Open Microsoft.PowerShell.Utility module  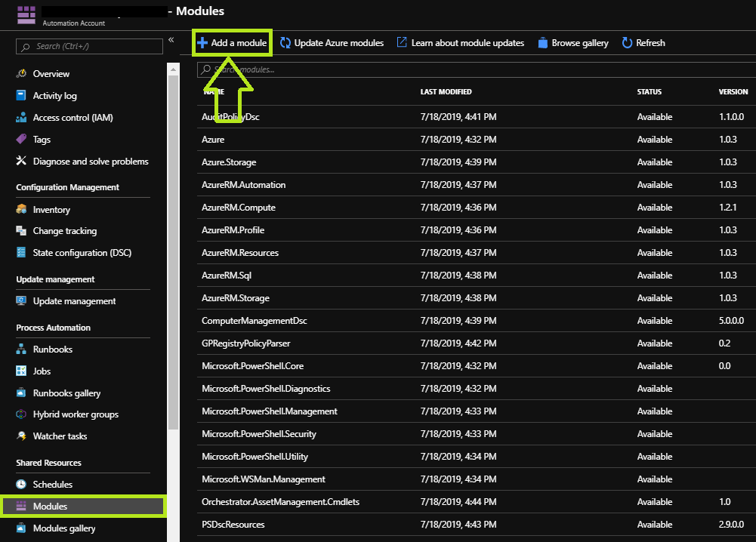[x=477, y=456]
